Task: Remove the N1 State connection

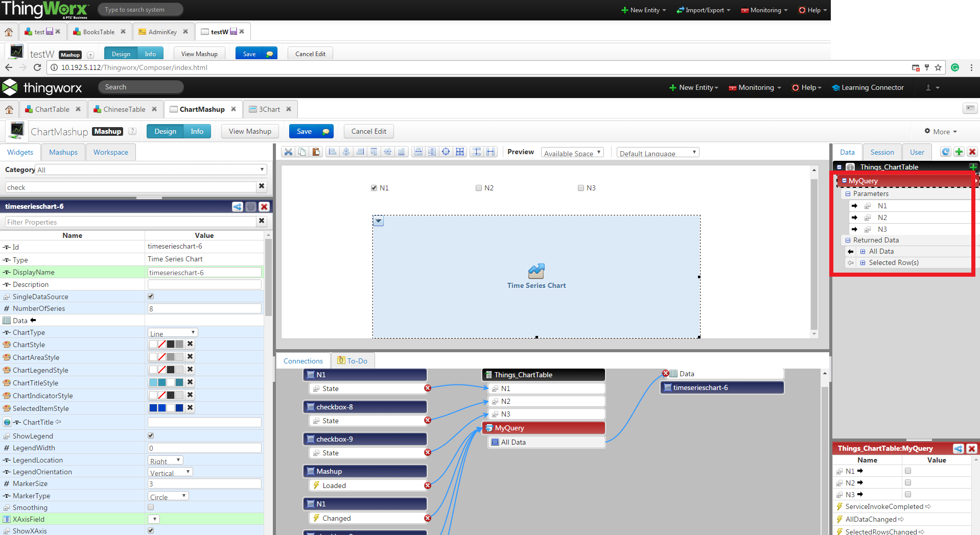Action: pos(428,388)
